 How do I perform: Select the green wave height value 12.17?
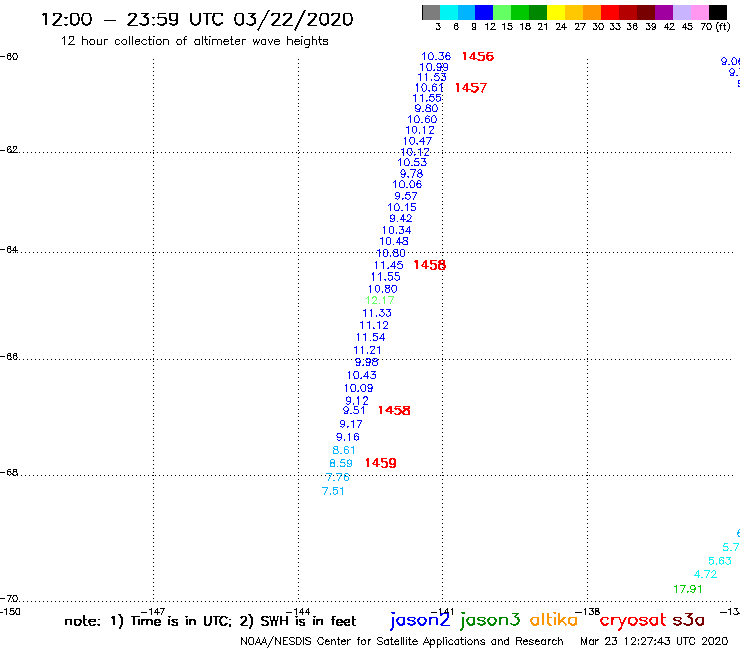pyautogui.click(x=380, y=300)
